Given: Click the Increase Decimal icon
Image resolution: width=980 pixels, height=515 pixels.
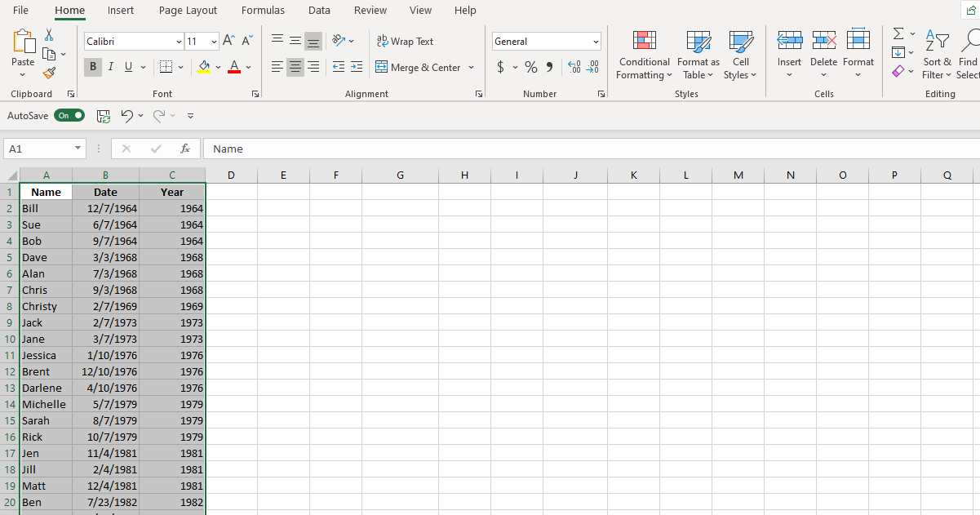Looking at the screenshot, I should (x=574, y=67).
